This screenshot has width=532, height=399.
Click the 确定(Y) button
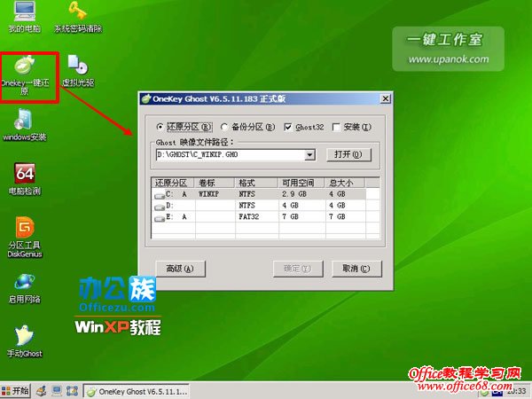(298, 269)
